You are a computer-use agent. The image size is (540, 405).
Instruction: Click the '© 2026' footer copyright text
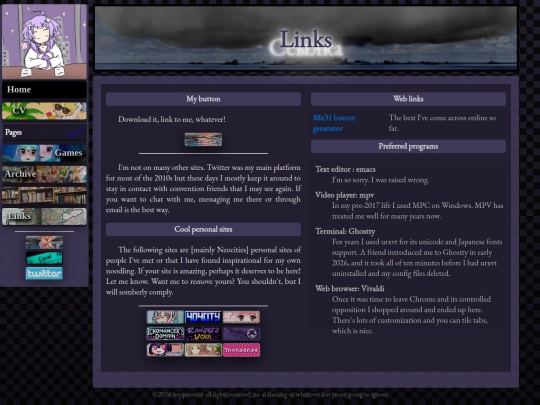coord(270,395)
